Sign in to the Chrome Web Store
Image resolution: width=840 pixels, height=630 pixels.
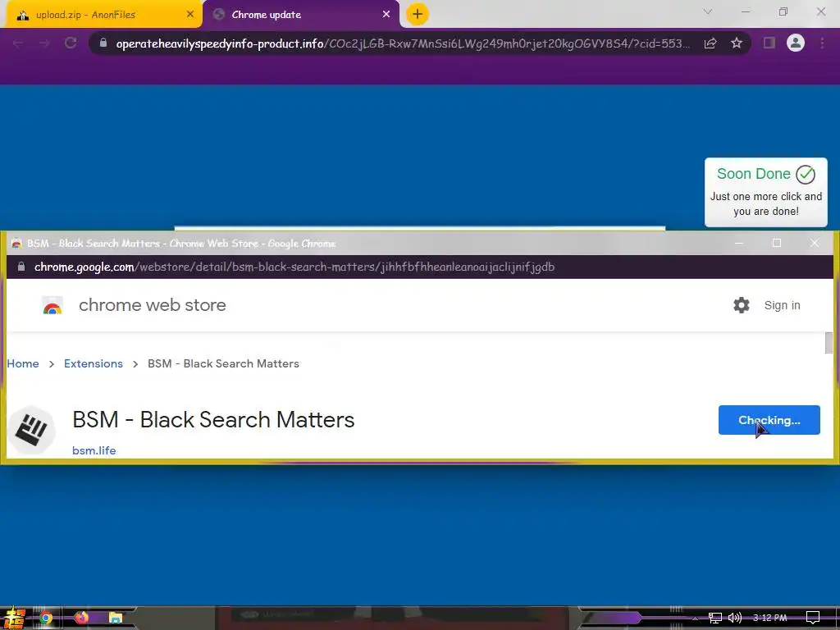[x=782, y=305]
